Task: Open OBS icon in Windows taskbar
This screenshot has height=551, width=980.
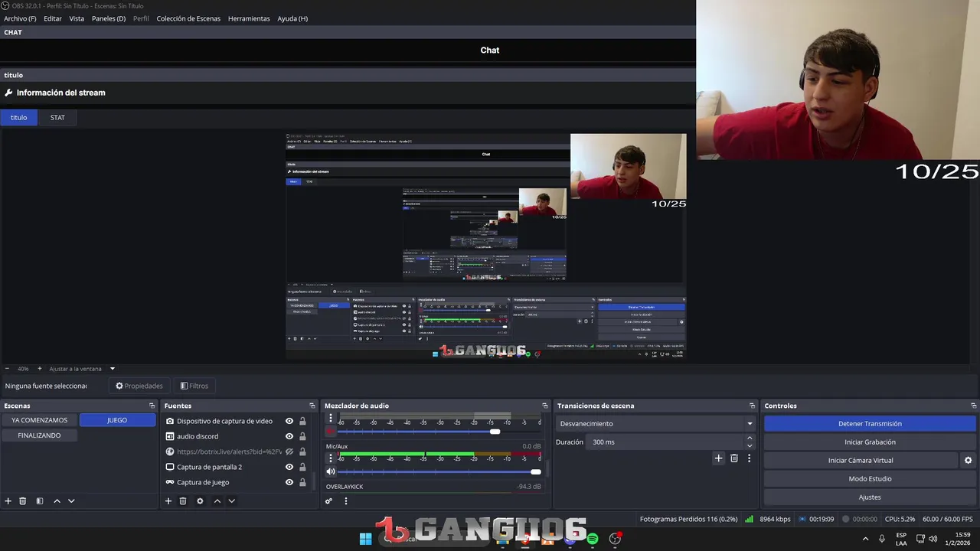Action: tap(615, 539)
